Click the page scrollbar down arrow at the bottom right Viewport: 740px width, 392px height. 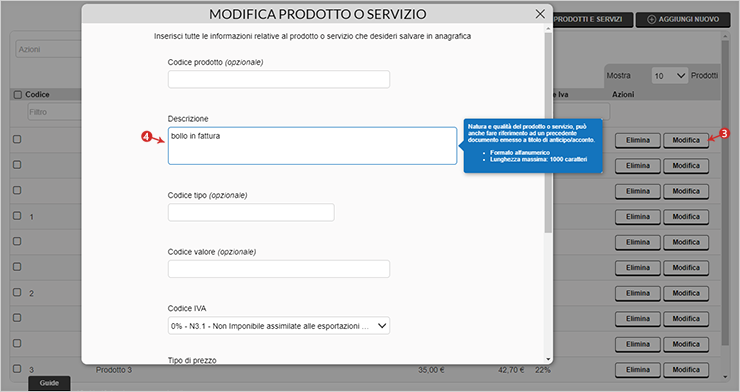(725, 377)
